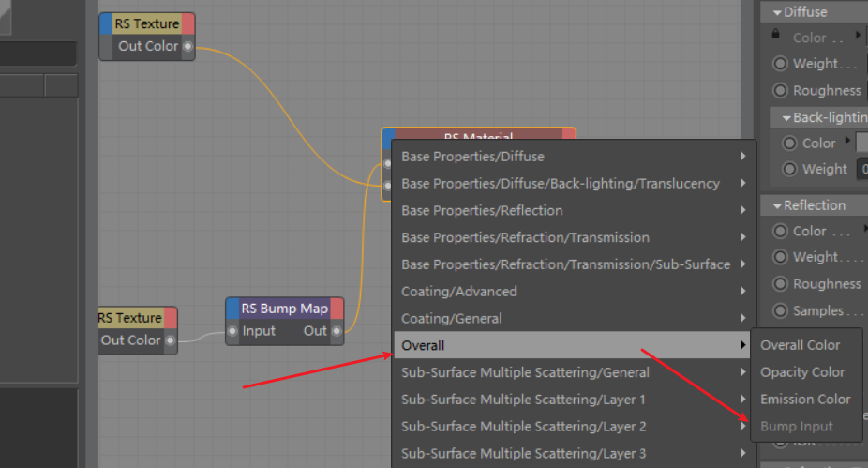Screen dimensions: 868x468
Task: Toggle the Reflection Weight animation circle
Action: (780, 257)
